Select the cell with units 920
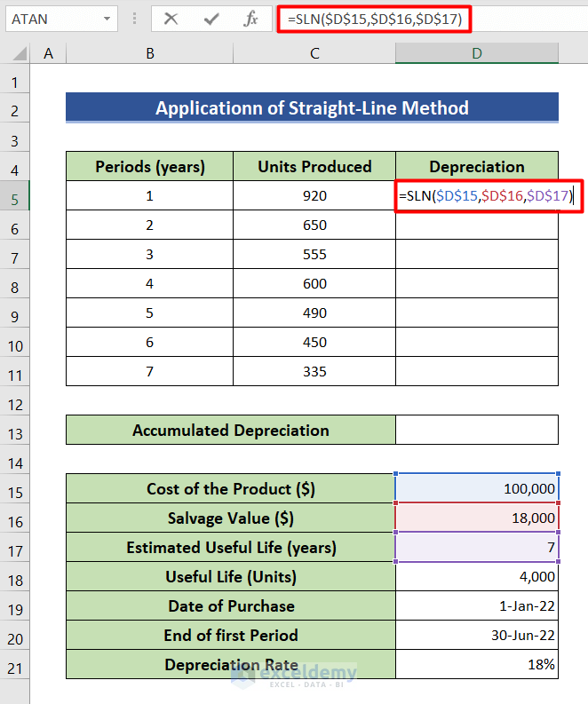The width and height of the screenshot is (588, 704). pyautogui.click(x=314, y=196)
